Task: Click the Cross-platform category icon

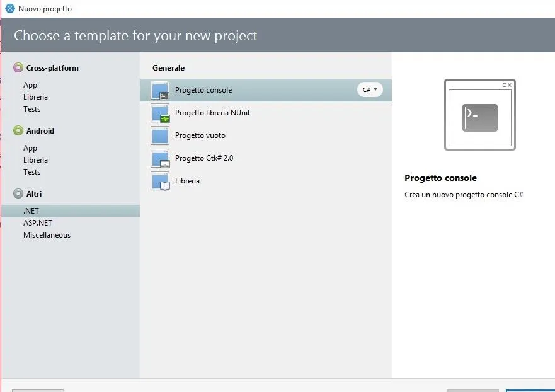Action: click(18, 67)
